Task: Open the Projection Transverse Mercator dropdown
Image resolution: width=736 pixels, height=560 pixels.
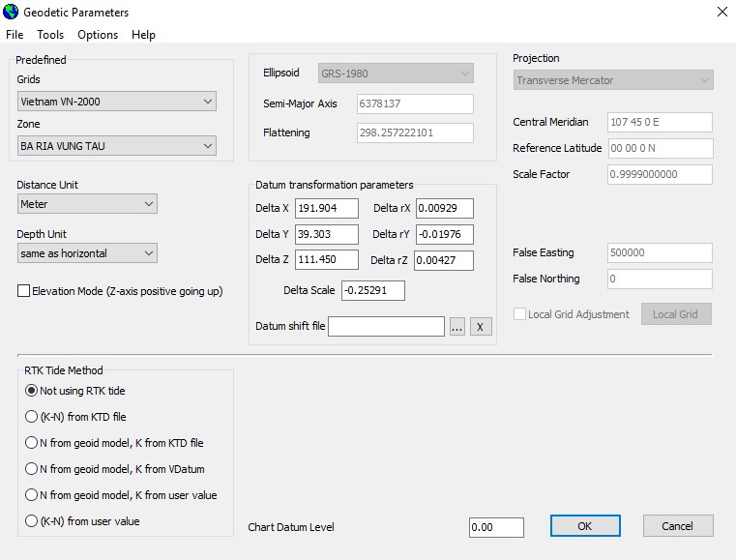Action: 613,80
